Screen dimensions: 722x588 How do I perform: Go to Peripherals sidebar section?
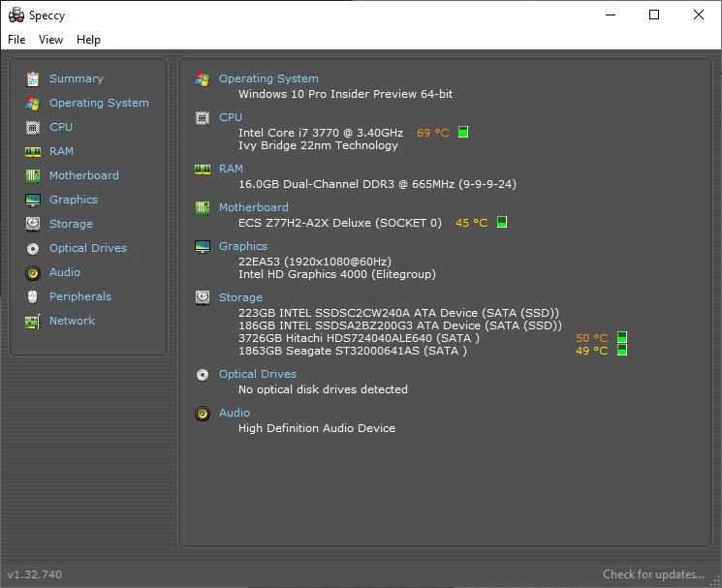[x=80, y=296]
